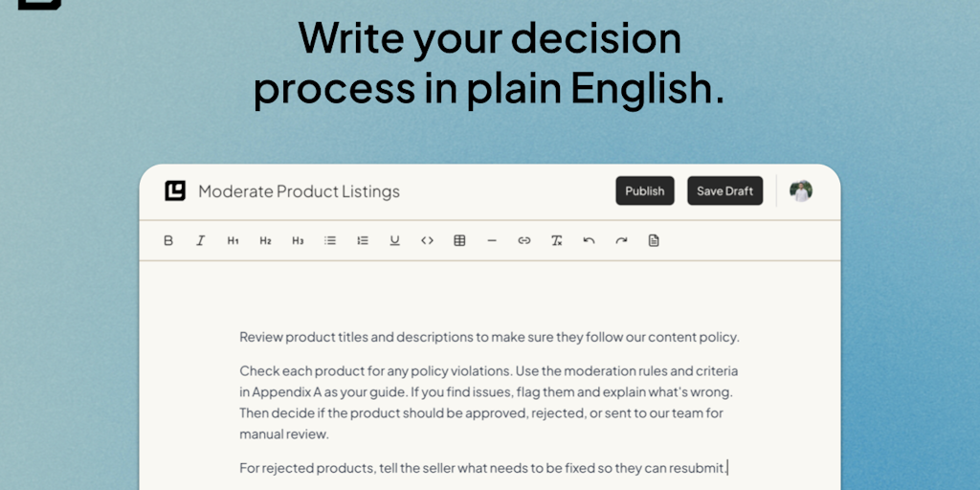This screenshot has width=980, height=490.
Task: Apply italic formatting
Action: (201, 240)
